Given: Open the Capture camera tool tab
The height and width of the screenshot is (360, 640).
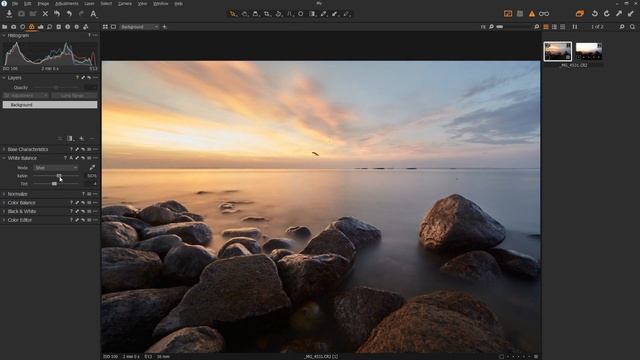Looking at the screenshot, I should coord(13,27).
